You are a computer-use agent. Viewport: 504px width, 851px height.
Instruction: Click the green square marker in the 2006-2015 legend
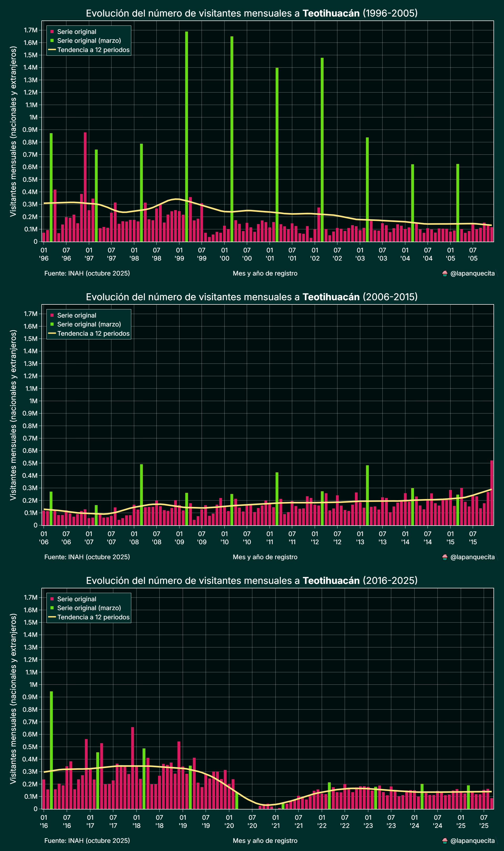point(52,324)
